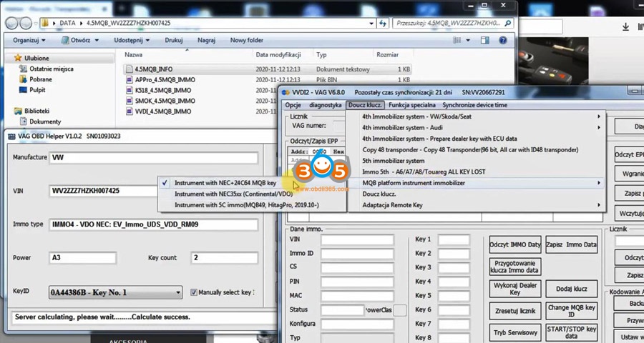Open the Otwórz dropdown in Explorer toolbar
The width and height of the screenshot is (644, 343).
click(x=80, y=40)
